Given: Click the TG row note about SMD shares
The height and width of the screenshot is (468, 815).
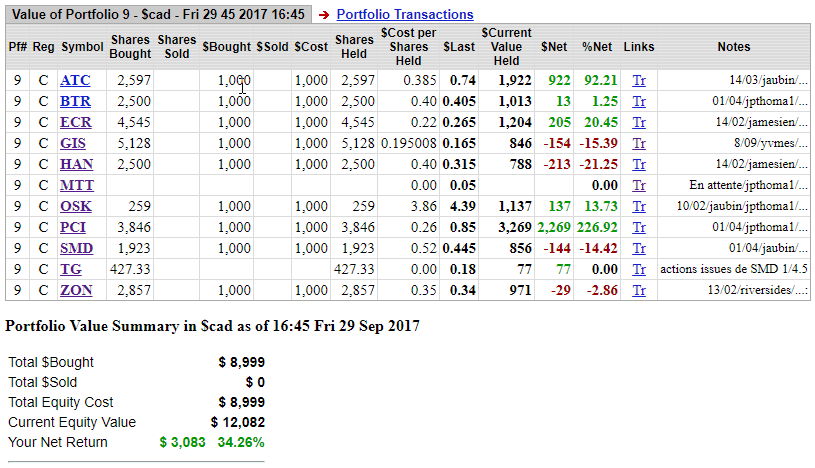Looking at the screenshot, I should [734, 269].
